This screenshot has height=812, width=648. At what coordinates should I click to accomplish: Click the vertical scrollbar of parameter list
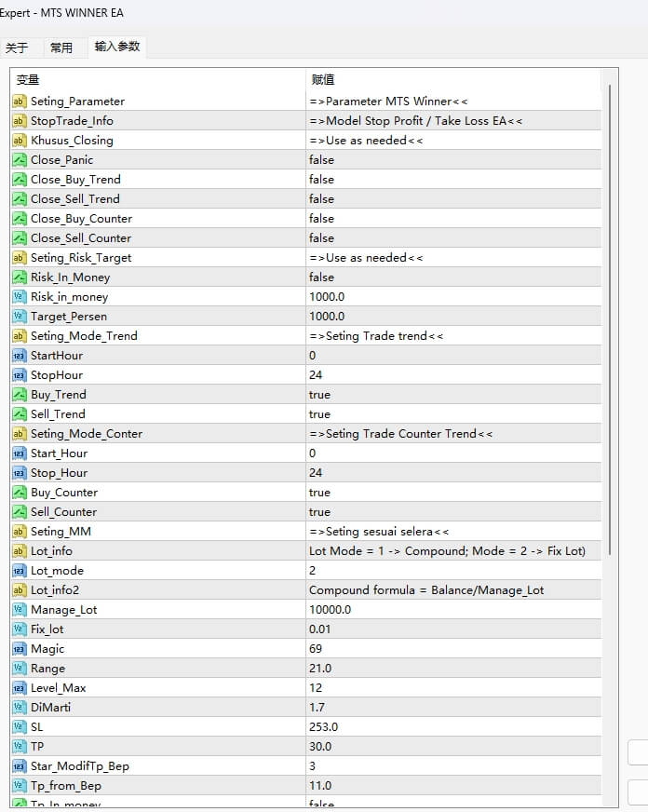coord(611,317)
